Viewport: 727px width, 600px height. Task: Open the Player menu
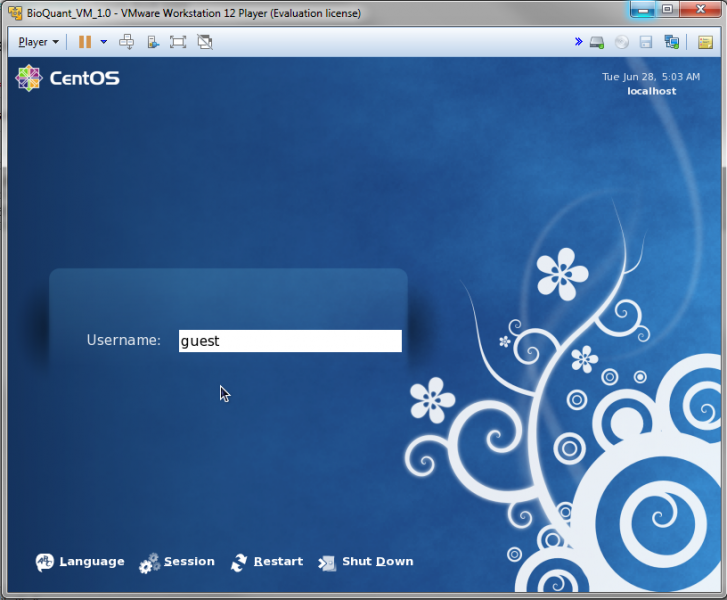(x=38, y=42)
